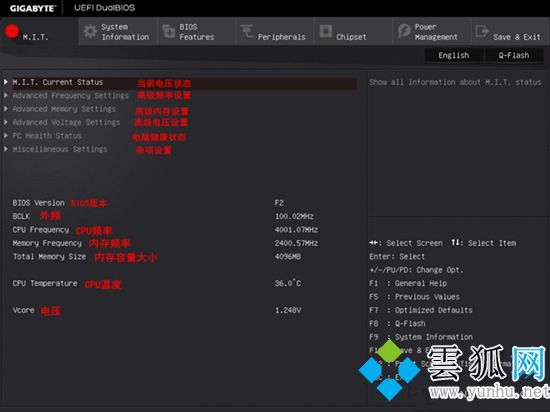
Task: Select the Memory Frequency label
Action: (x=47, y=243)
